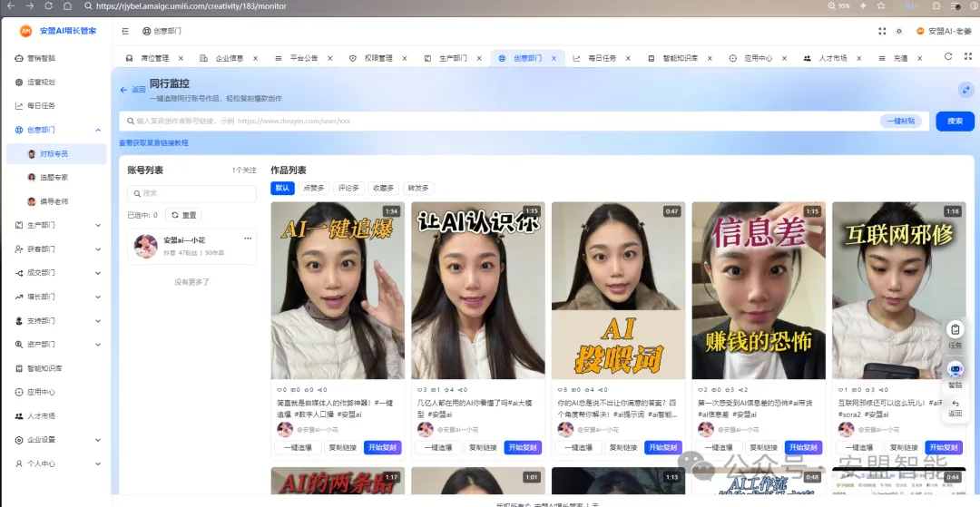The image size is (980, 507).
Task: Select the 转发多 sort filter
Action: 417,188
